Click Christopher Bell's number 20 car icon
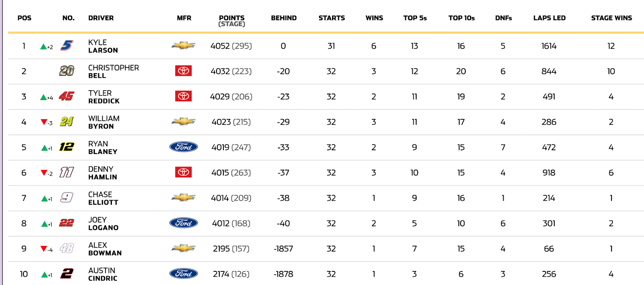The image size is (644, 285). pyautogui.click(x=67, y=71)
